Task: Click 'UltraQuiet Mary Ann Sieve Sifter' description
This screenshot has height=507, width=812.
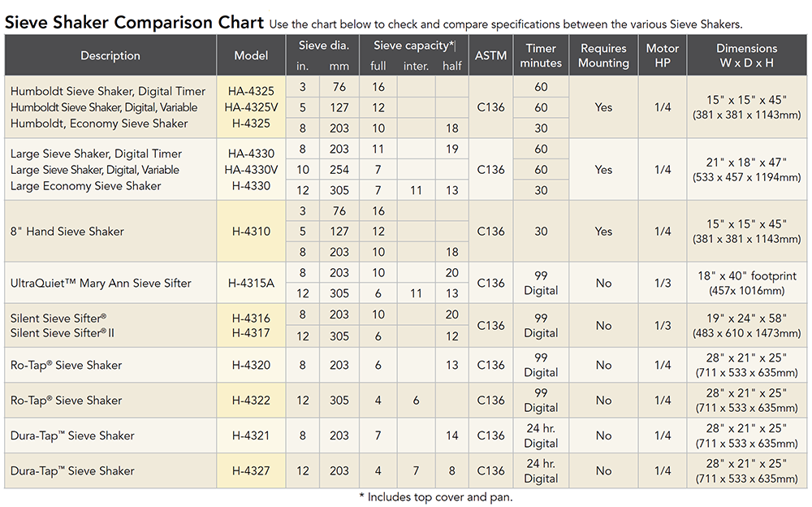Action: click(101, 283)
